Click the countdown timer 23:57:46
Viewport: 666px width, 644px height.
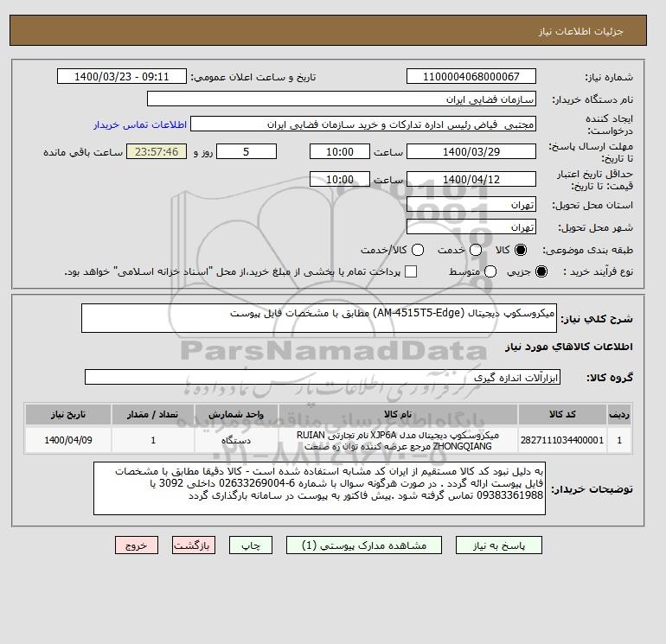157,151
